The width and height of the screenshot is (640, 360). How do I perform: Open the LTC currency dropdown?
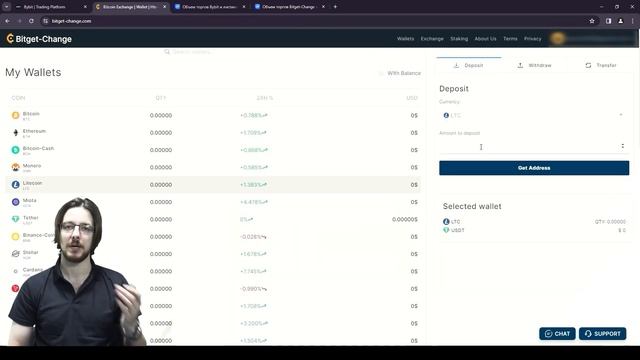[534, 116]
